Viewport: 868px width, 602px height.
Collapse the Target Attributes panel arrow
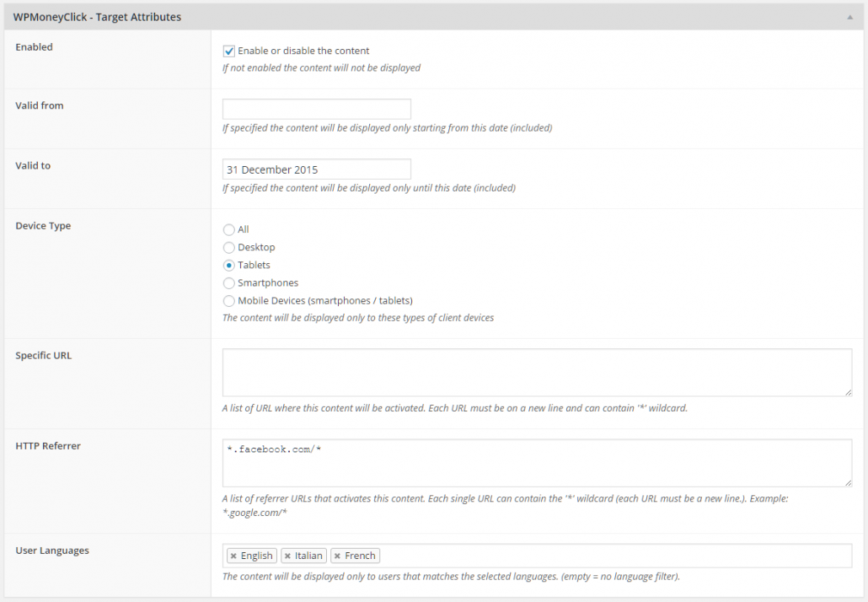click(849, 17)
